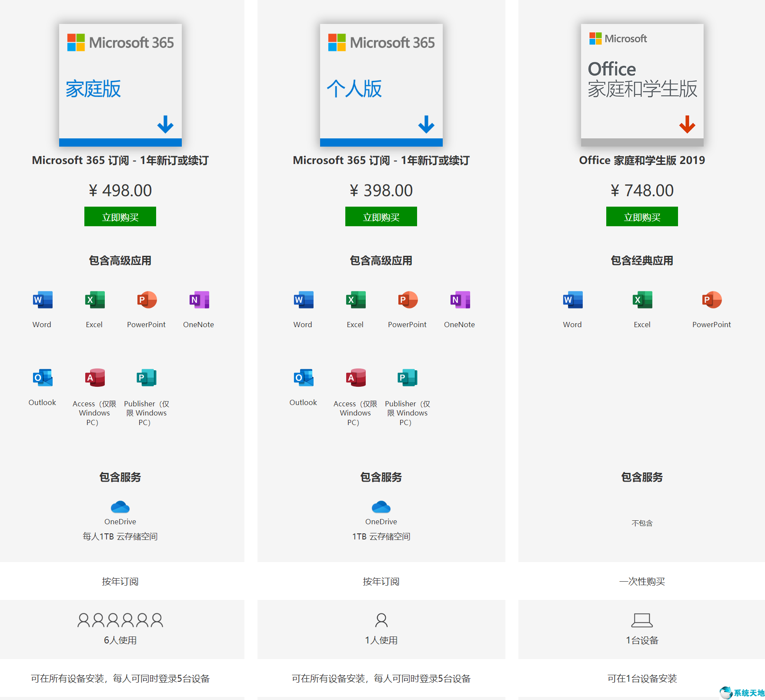Screen dimensions: 765x700
Task: Click the Excel icon in the 家庭版 column
Action: [95, 300]
